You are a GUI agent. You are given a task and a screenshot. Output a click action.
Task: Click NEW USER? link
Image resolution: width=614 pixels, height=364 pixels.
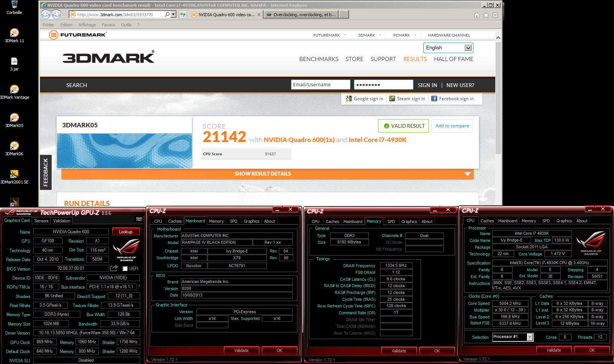(460, 85)
